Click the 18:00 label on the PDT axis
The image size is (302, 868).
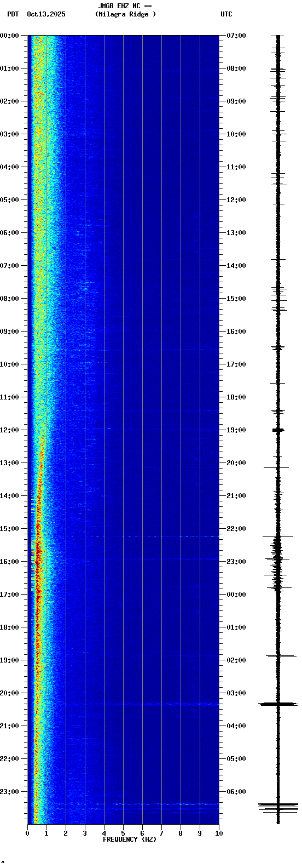[9, 627]
